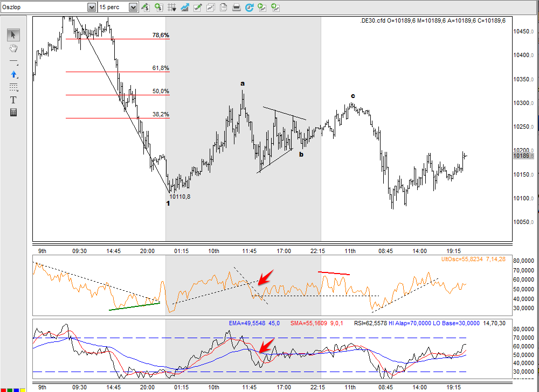Click the chart edit pencil-check icon
Image resolution: width=539 pixels, height=392 pixels.
coord(198,7)
